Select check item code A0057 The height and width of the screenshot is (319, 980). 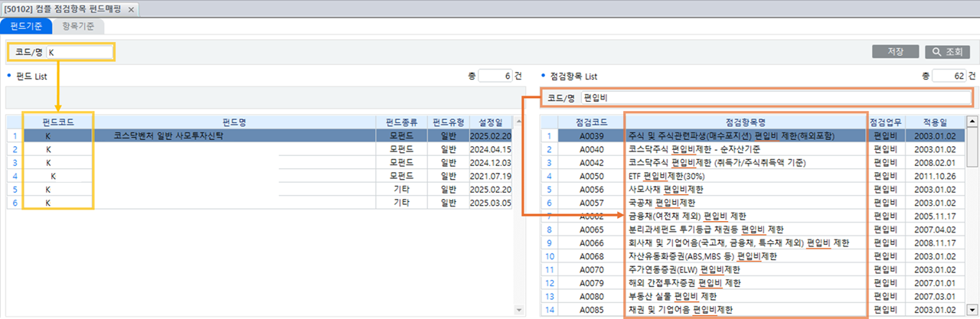point(592,203)
